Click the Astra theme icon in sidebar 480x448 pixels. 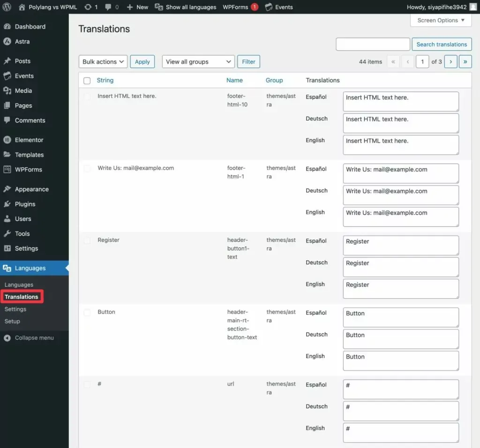pyautogui.click(x=7, y=42)
